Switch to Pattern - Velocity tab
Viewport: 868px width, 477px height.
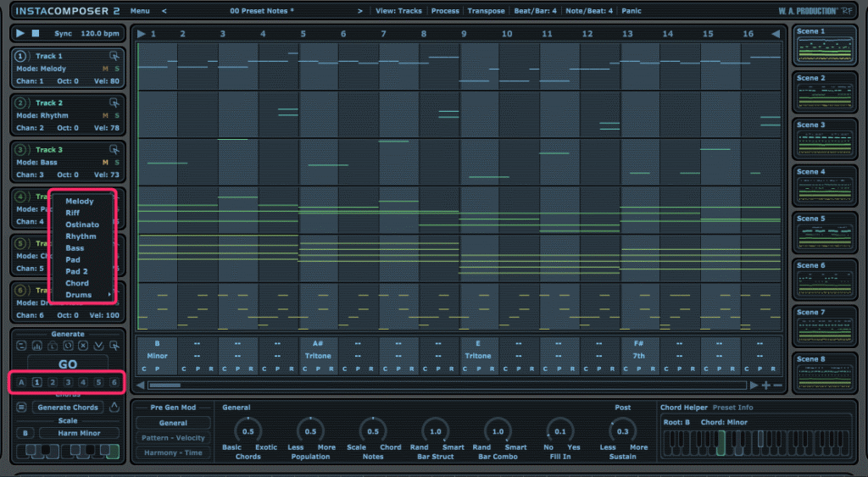(173, 438)
